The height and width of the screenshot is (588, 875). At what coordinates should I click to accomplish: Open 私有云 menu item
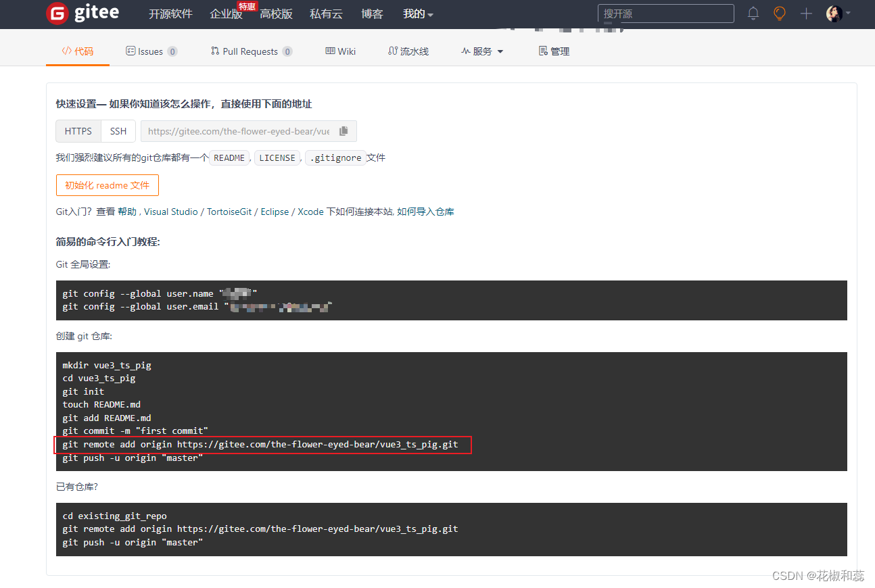[x=326, y=14]
